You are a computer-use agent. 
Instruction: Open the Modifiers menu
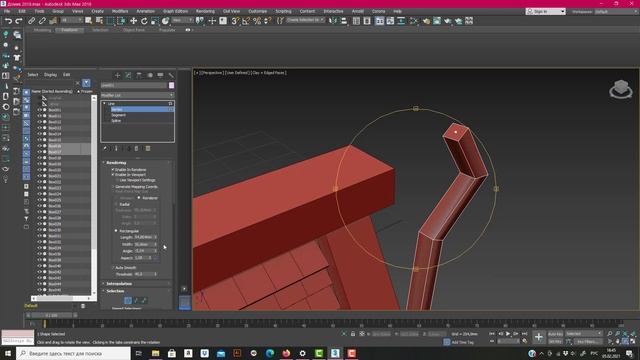point(120,11)
